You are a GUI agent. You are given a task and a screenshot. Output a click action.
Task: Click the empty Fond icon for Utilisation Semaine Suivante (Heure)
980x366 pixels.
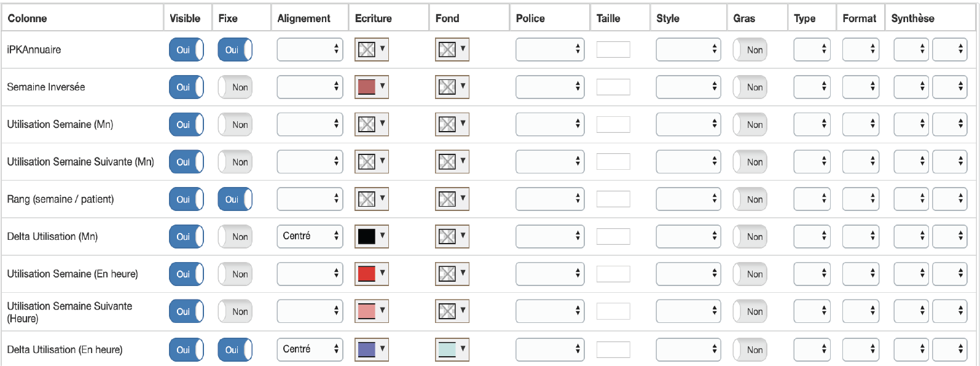(452, 312)
